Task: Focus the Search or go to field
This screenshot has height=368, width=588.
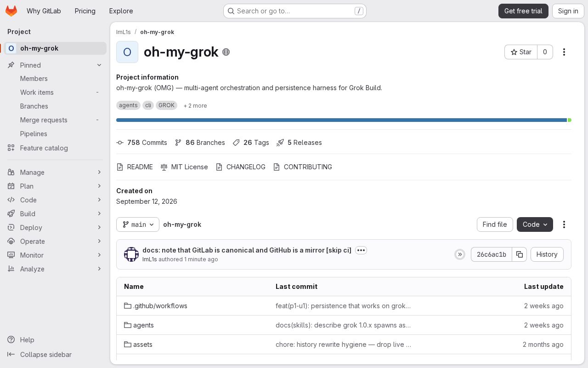Action: tap(295, 11)
